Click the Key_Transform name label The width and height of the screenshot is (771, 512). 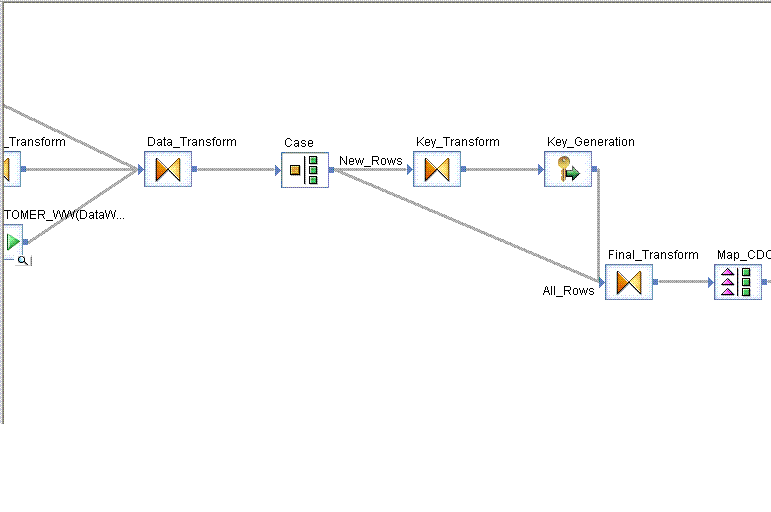pyautogui.click(x=457, y=142)
